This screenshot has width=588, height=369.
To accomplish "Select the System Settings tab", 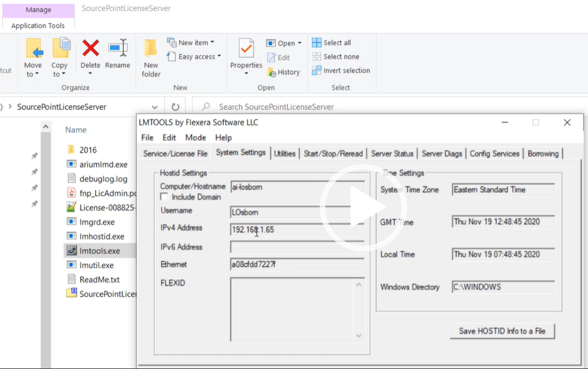I will pos(241,153).
